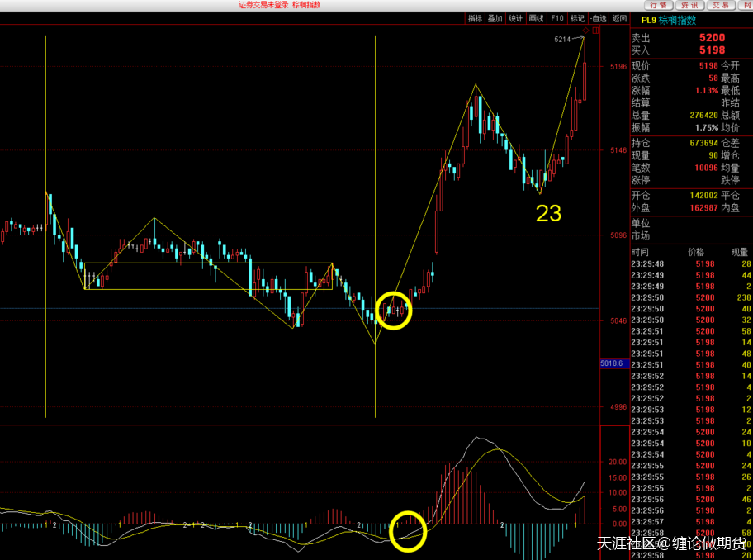Click the 返回 back button

pyautogui.click(x=619, y=18)
